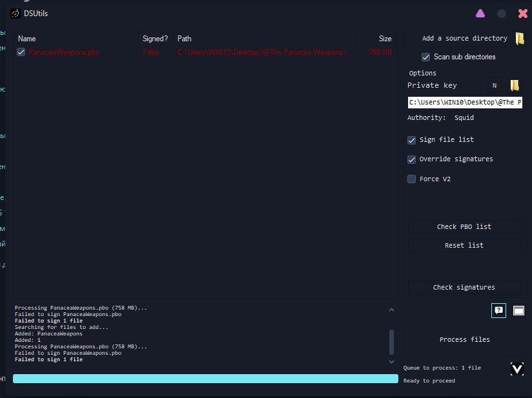Viewport: 532px width, 398px height.
Task: Start signing with Process files button
Action: [465, 340]
